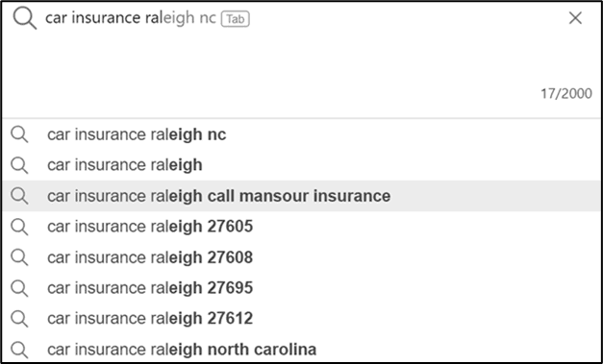The height and width of the screenshot is (364, 603).
Task: Click the large search magnifier icon
Action: 25,19
